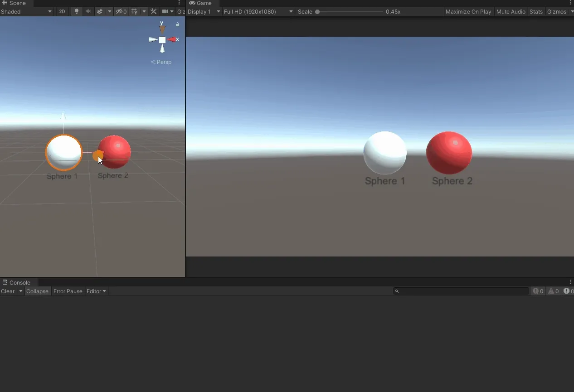
Task: Toggle info messages count in Console
Action: point(538,291)
